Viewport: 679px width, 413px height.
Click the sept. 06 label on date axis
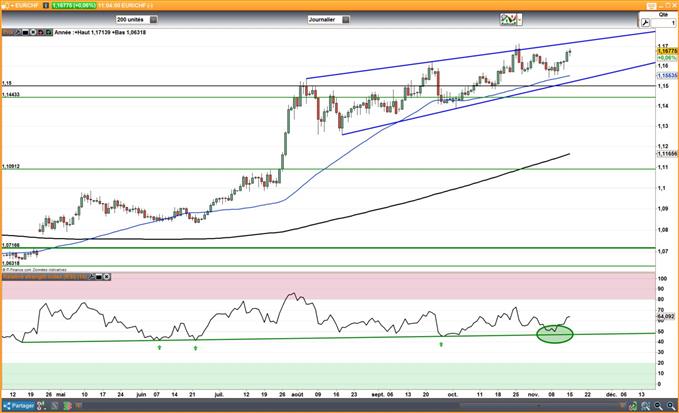click(x=382, y=394)
